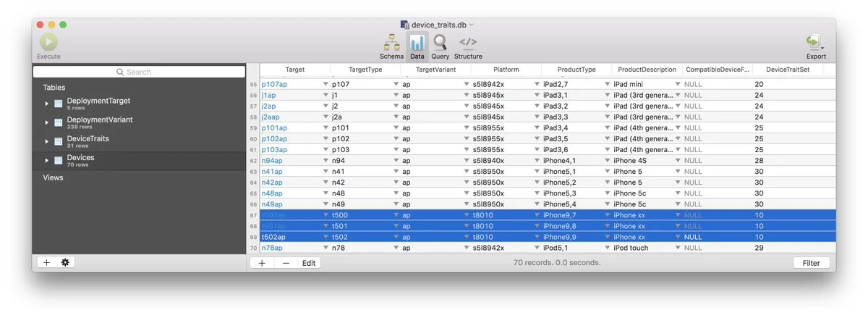Open the Schema view icon
Image resolution: width=868 pixels, height=318 pixels.
tap(391, 42)
